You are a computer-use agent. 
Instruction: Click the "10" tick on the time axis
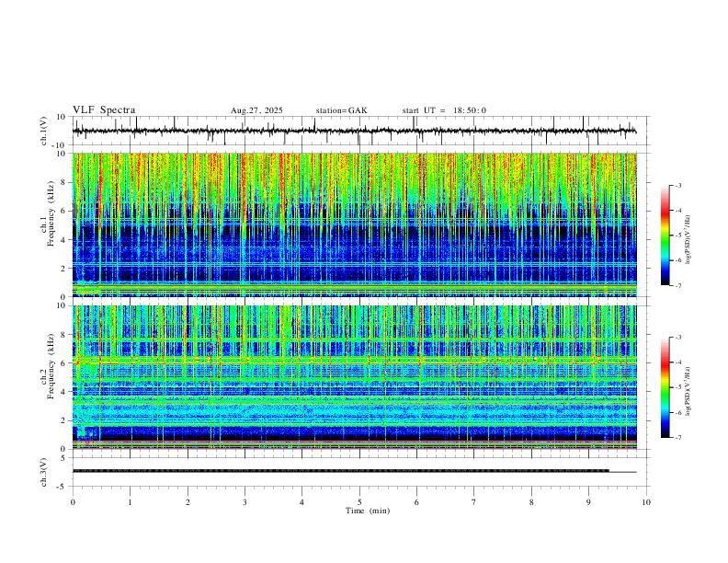coord(646,502)
